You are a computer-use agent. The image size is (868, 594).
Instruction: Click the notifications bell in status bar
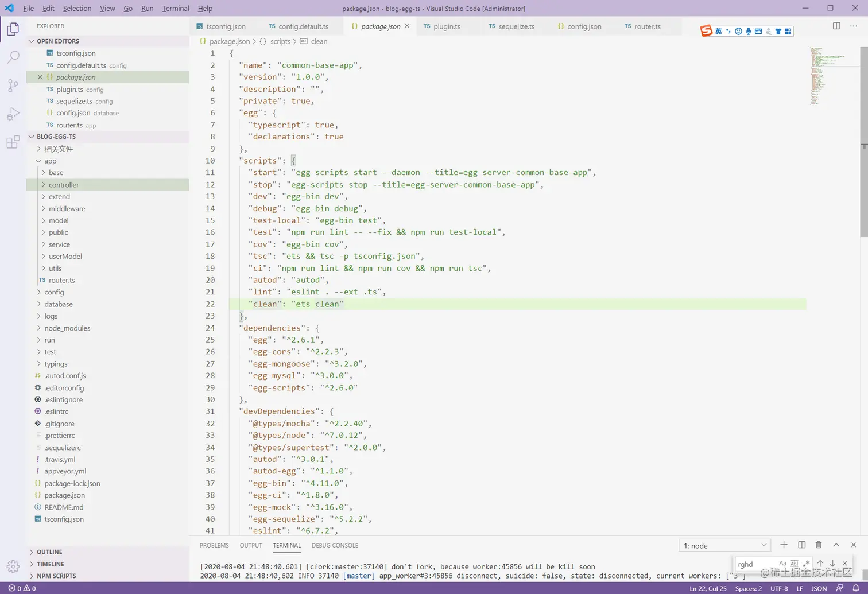pos(856,588)
